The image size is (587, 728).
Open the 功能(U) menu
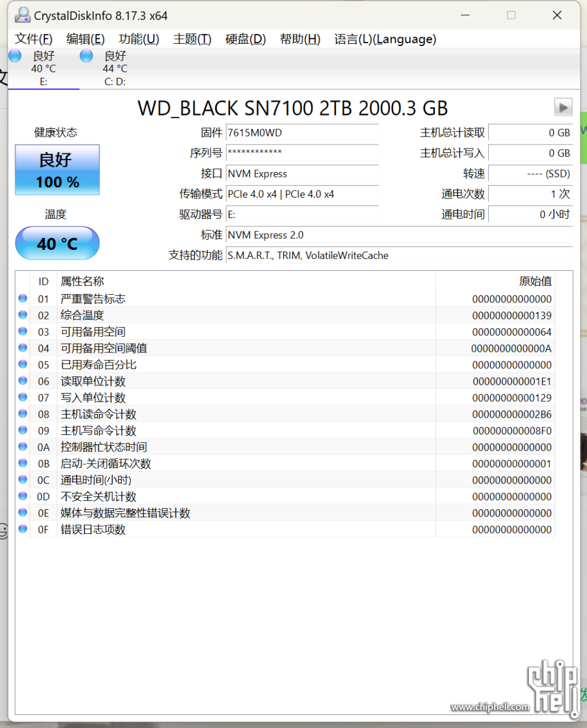[139, 39]
